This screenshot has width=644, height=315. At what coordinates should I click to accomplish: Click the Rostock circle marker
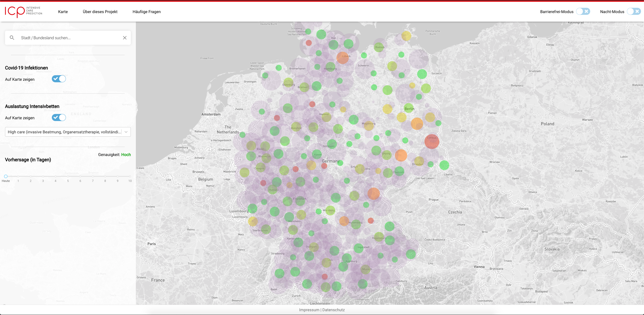[x=379, y=47]
